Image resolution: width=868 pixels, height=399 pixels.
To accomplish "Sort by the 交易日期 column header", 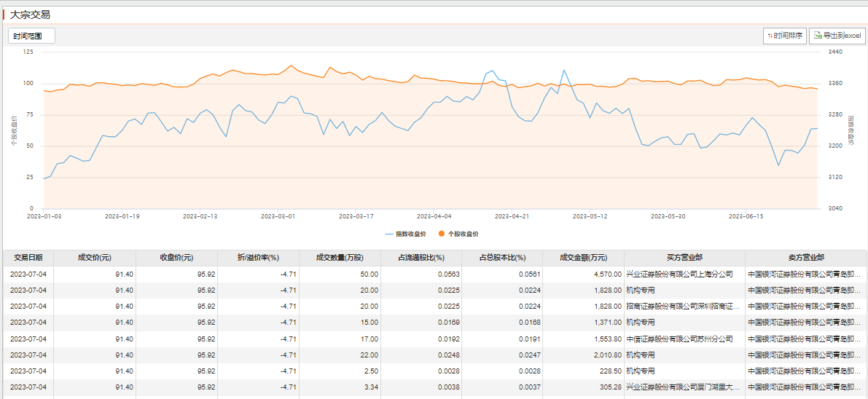I will tap(28, 258).
